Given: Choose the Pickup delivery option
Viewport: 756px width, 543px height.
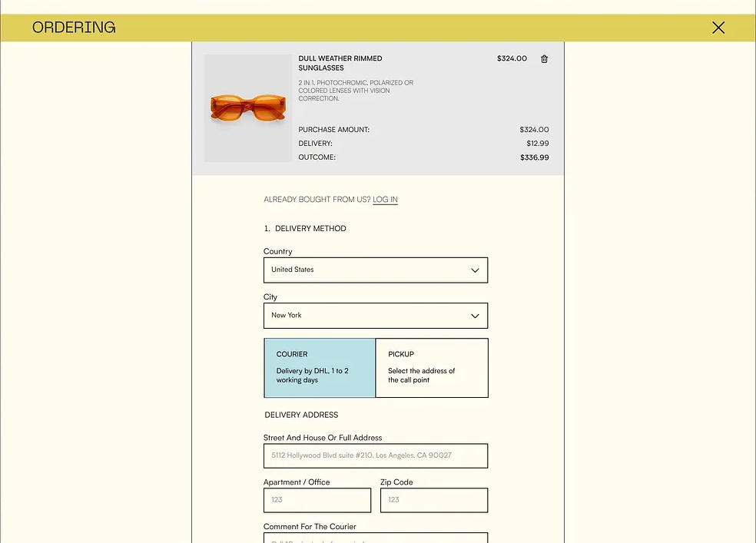Looking at the screenshot, I should click(x=431, y=368).
